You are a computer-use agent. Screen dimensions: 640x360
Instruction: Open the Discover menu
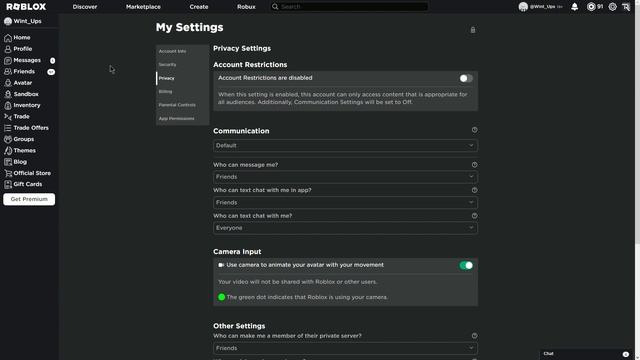85,7
